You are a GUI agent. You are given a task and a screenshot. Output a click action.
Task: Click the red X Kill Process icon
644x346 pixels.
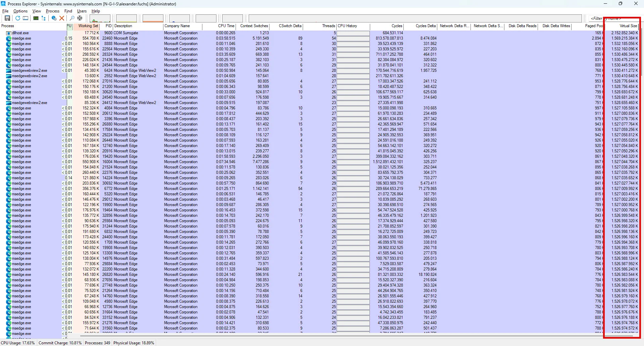pos(62,18)
